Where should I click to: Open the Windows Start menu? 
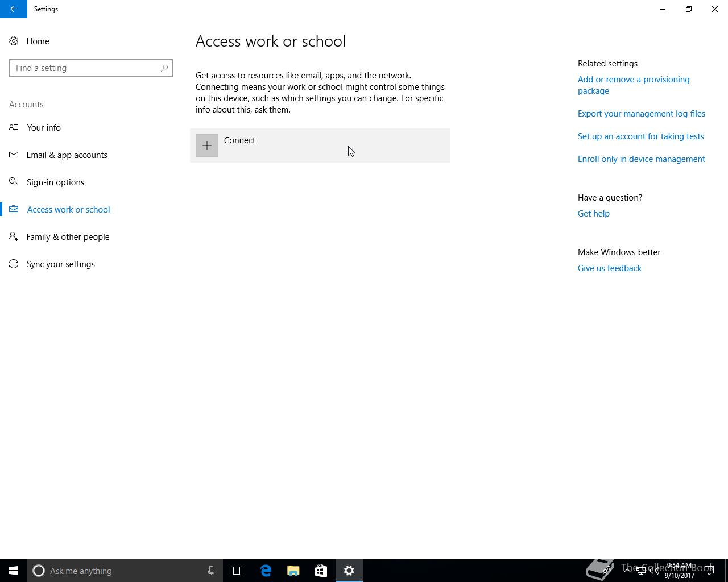click(x=14, y=571)
